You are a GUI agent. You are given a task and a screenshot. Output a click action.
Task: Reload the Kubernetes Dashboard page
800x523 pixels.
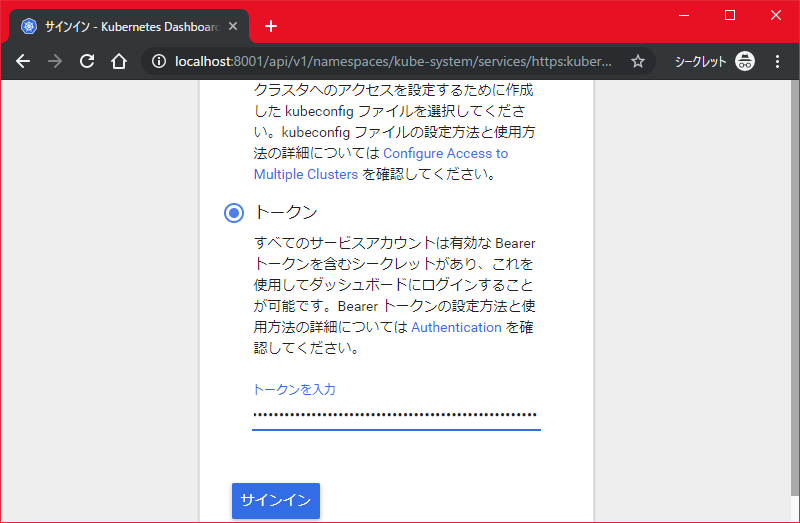pos(87,61)
